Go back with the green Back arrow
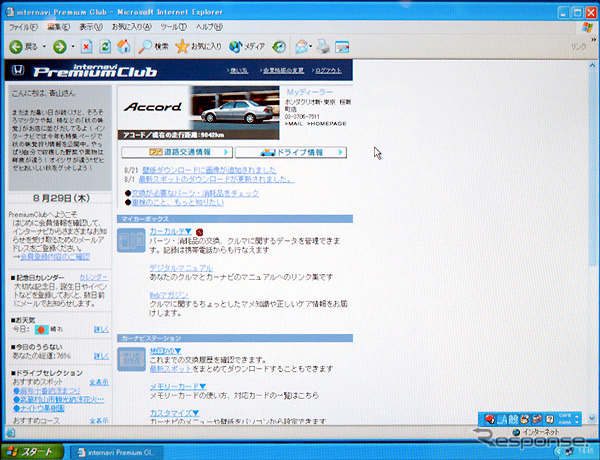Screen dimensions: 600x460 (16, 47)
